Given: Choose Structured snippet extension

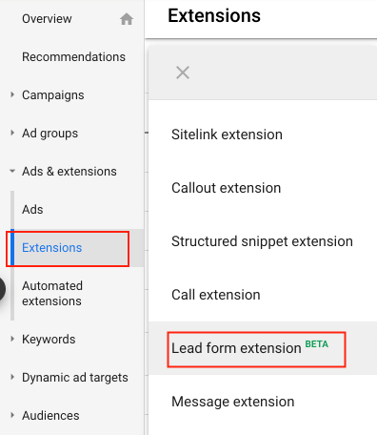Looking at the screenshot, I should point(263,241).
